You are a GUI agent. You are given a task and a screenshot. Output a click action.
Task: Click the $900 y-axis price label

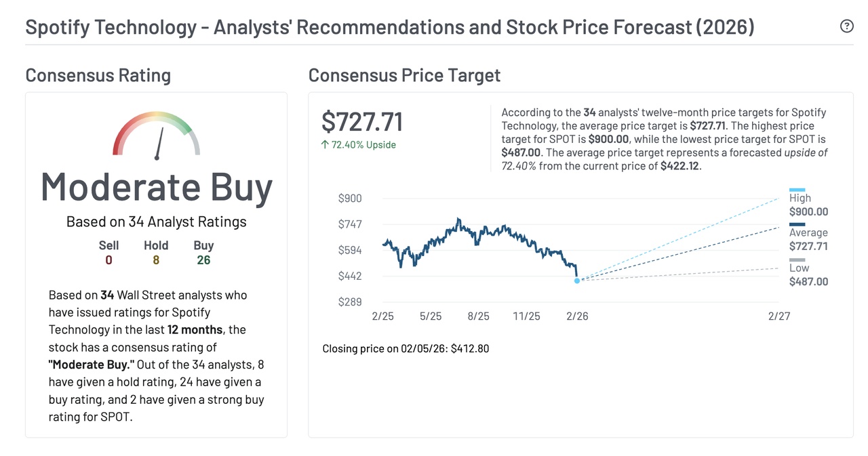(x=350, y=199)
